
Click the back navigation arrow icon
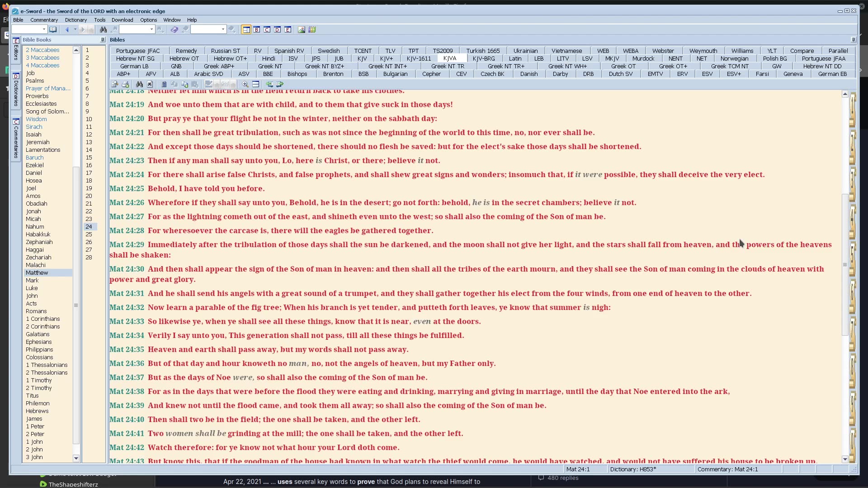pos(67,30)
